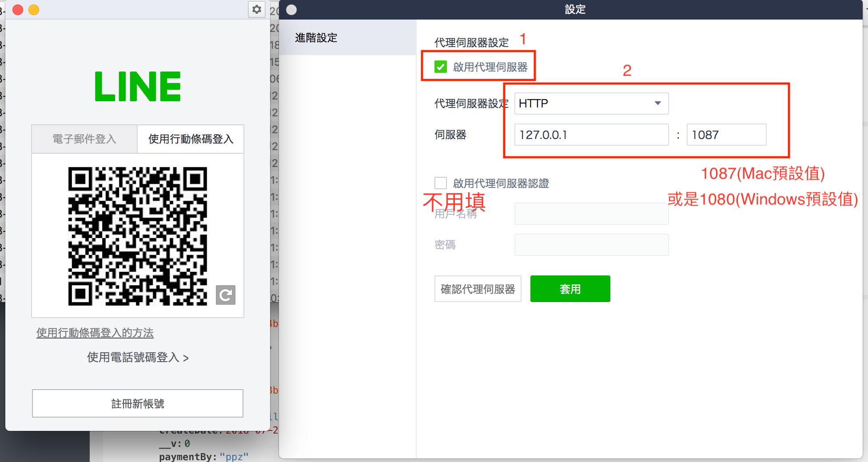The image size is (868, 462).
Task: Open the settings gear icon
Action: click(257, 9)
